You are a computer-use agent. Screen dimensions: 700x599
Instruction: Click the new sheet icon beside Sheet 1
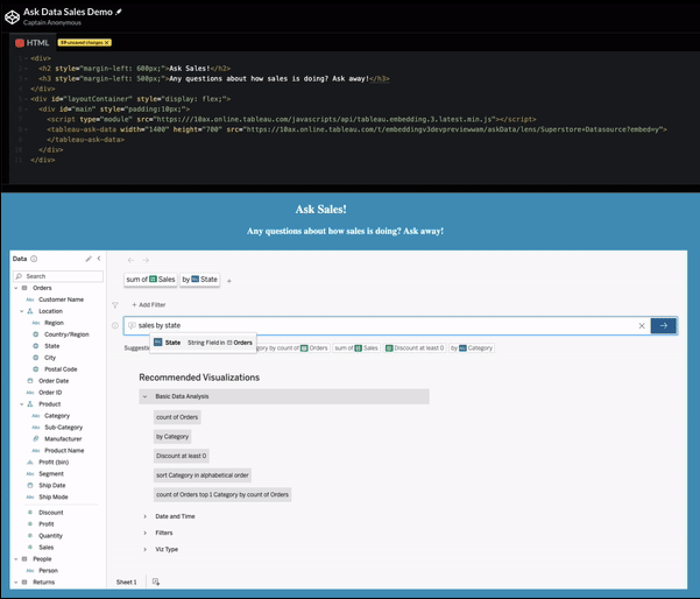pos(156,582)
